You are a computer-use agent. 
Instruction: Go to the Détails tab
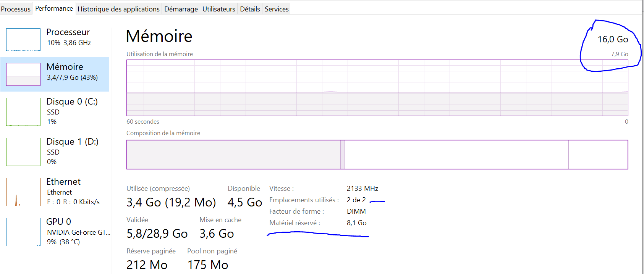250,9
